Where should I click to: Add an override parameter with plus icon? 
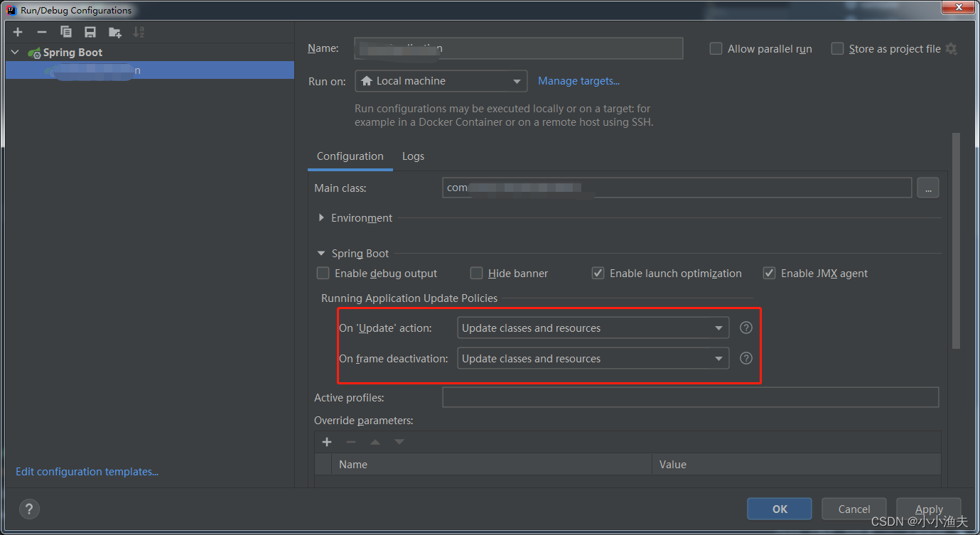tap(327, 442)
